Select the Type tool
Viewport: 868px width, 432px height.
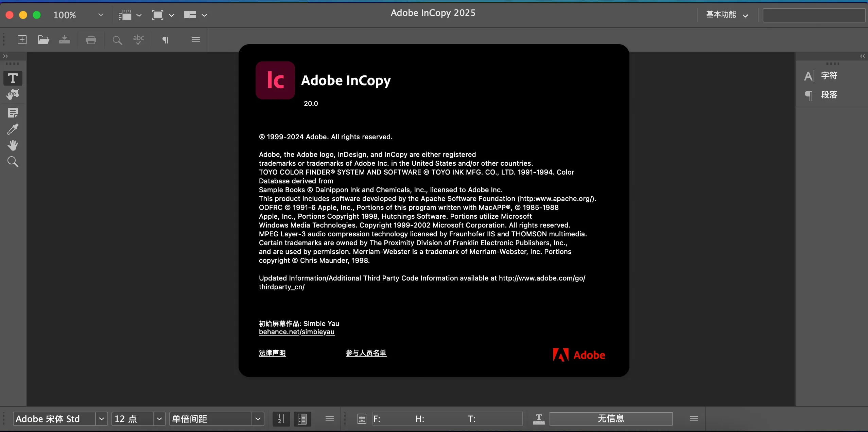13,78
